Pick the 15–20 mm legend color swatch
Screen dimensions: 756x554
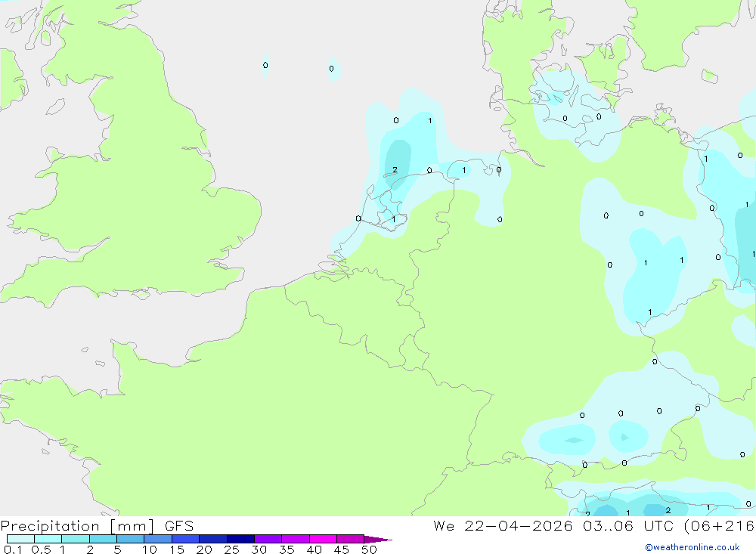(186, 539)
